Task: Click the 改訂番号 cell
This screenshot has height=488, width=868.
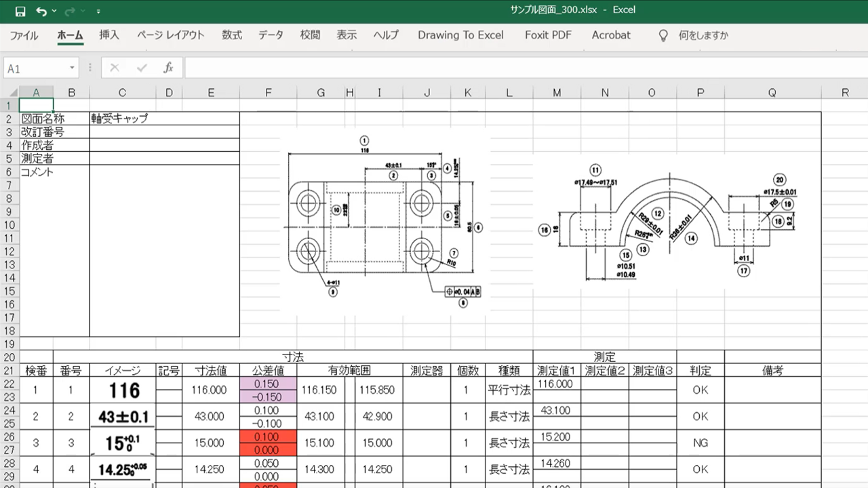Action: 54,132
